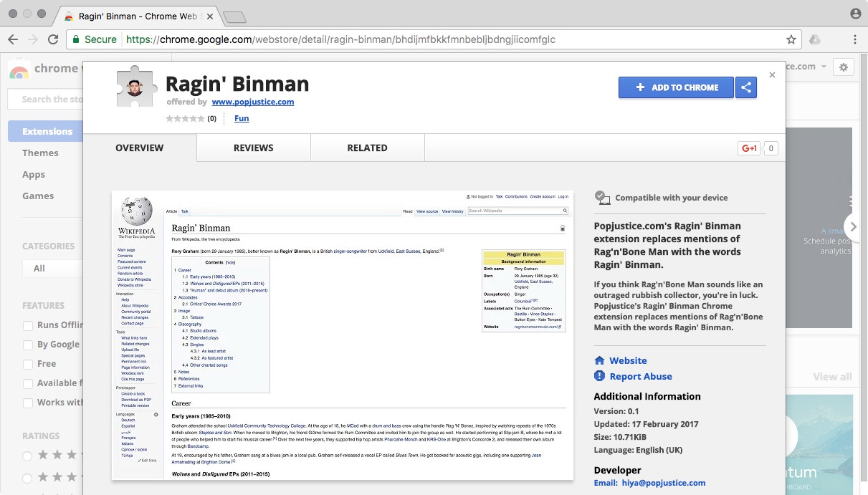Click the Version: 0.1 text

pyautogui.click(x=616, y=411)
